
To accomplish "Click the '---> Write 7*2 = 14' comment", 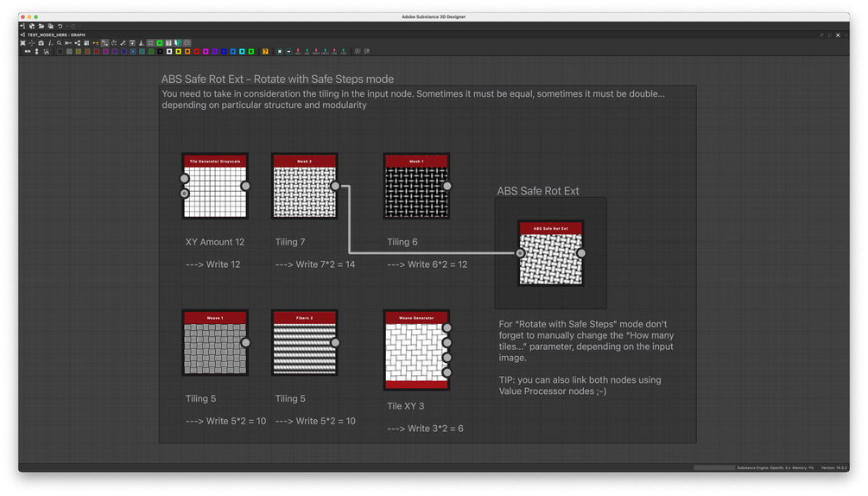I will 315,264.
